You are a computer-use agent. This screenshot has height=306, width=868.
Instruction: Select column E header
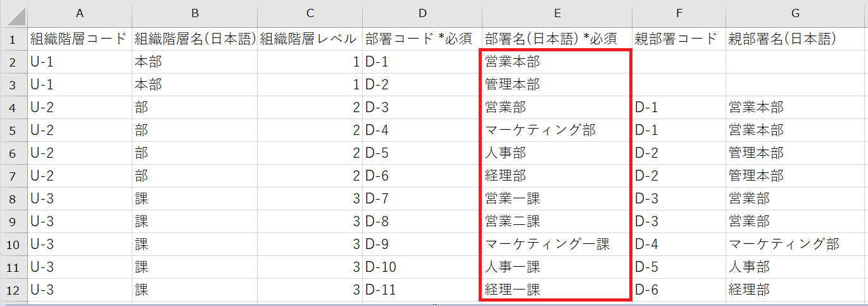coord(556,13)
